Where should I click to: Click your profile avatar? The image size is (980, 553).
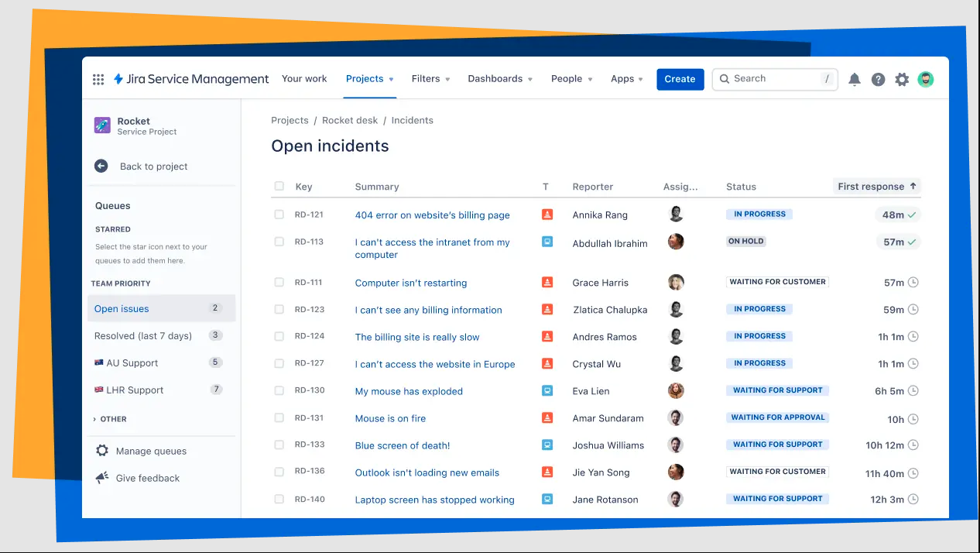point(926,79)
